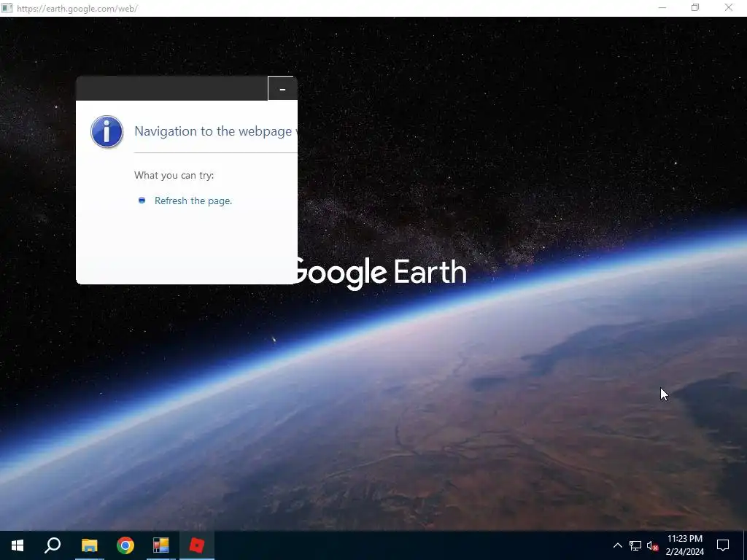Click the muted volume tray icon
This screenshot has height=560, width=747.
coord(652,545)
